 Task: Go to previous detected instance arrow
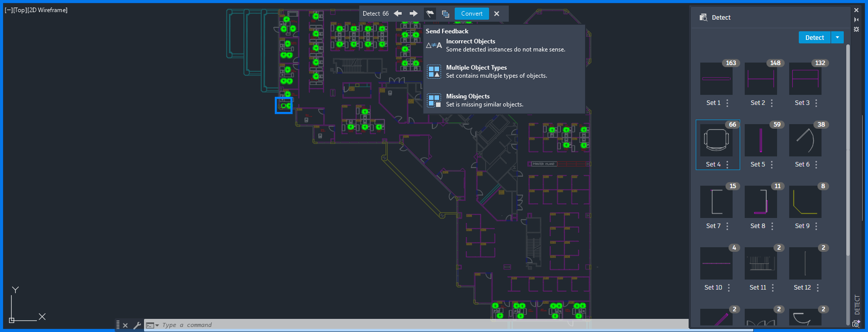coord(398,14)
